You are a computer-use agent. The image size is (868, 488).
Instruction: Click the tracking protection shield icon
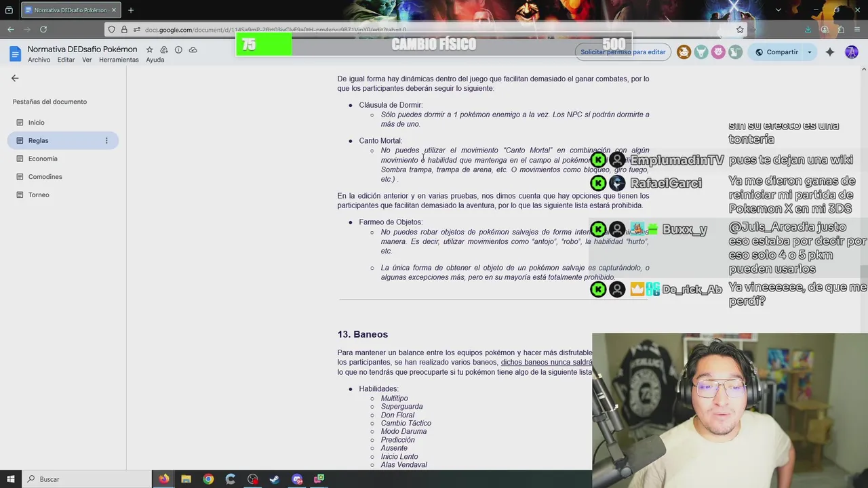tap(112, 29)
